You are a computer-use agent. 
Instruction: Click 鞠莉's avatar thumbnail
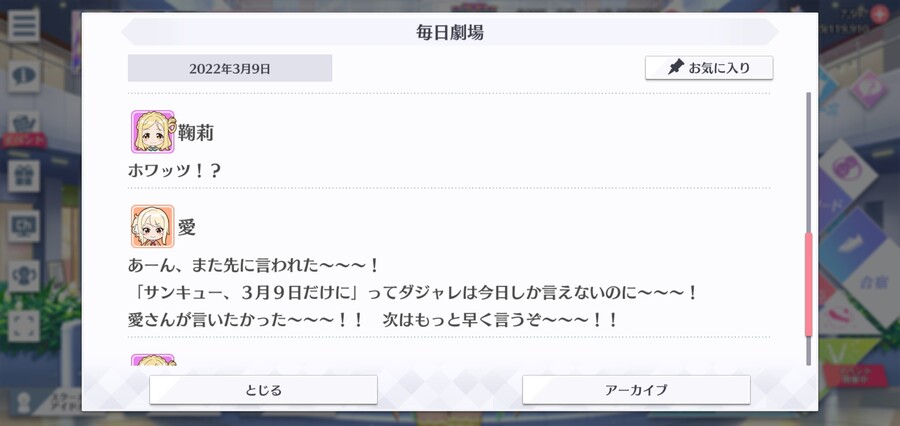[153, 131]
